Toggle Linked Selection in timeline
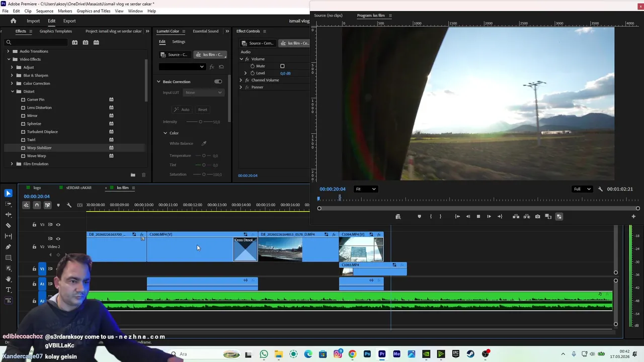 [47, 205]
